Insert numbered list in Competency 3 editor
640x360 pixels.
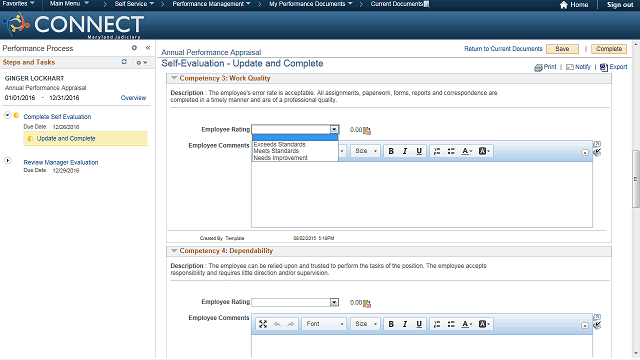[x=437, y=151]
